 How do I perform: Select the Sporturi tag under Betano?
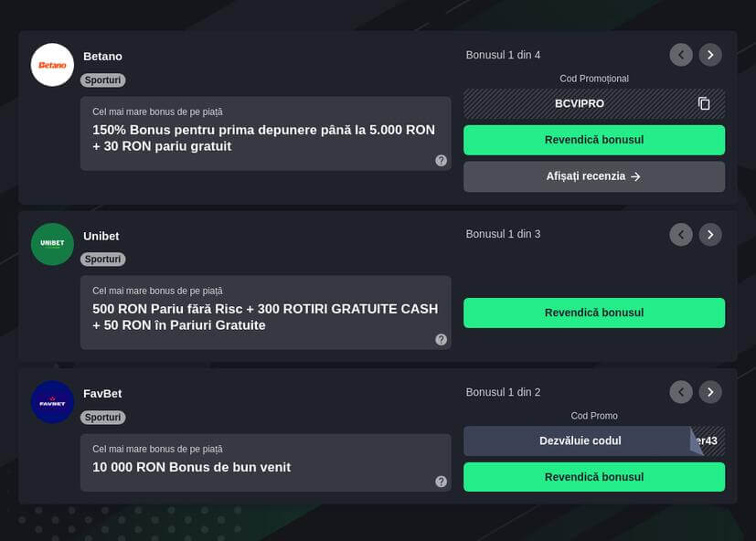tap(102, 80)
